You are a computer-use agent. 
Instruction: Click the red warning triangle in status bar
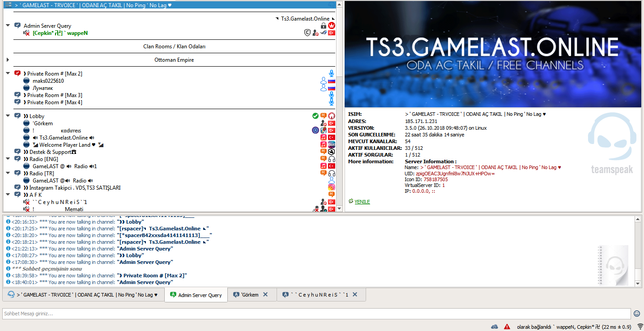507,327
